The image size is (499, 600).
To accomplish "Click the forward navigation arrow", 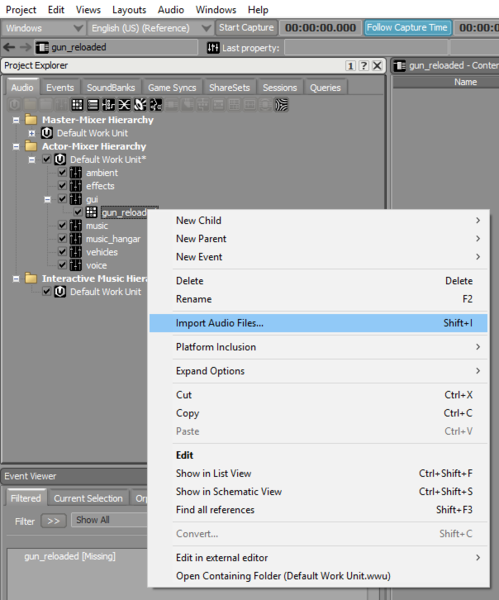I will coord(25,47).
